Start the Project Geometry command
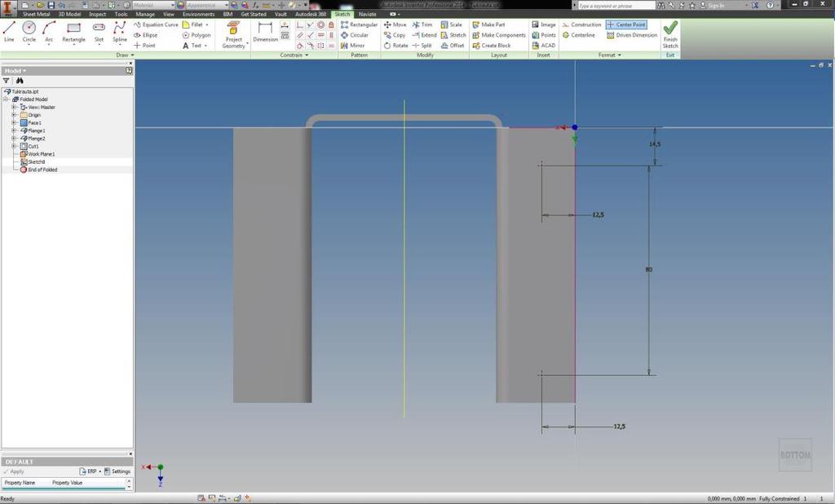The width and height of the screenshot is (835, 504). coord(233,34)
